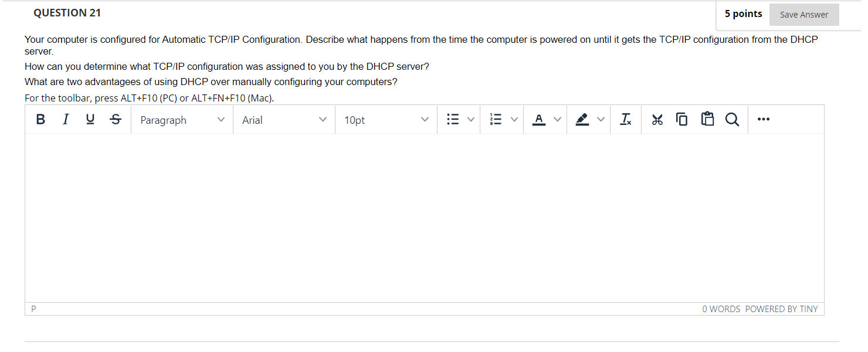Click the 5 points label
This screenshot has height=352, width=868.
743,13
